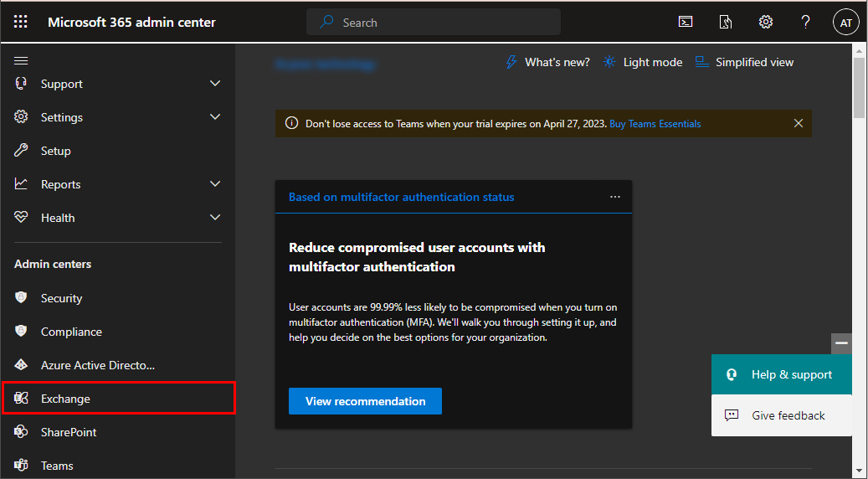Image resolution: width=868 pixels, height=479 pixels.
Task: Open What's new?
Action: (x=547, y=62)
